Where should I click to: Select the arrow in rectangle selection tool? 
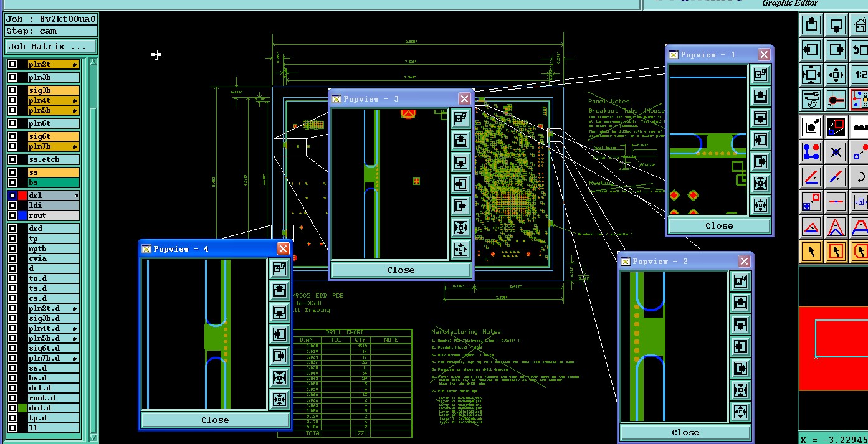coord(836,252)
